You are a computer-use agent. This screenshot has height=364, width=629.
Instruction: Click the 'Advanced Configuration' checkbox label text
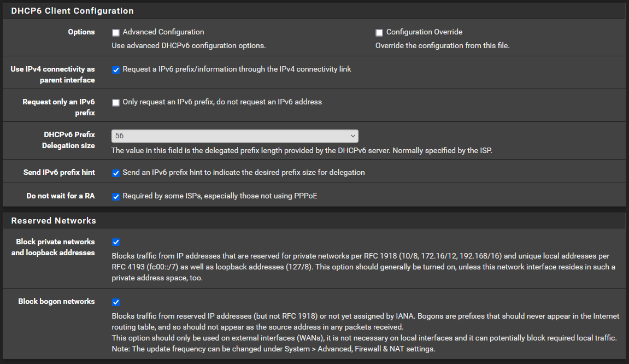click(163, 32)
